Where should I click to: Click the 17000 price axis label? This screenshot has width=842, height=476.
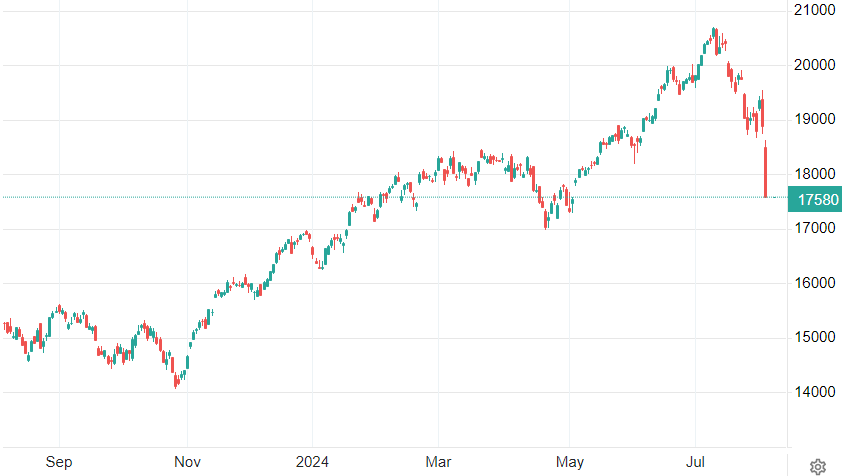pyautogui.click(x=814, y=228)
